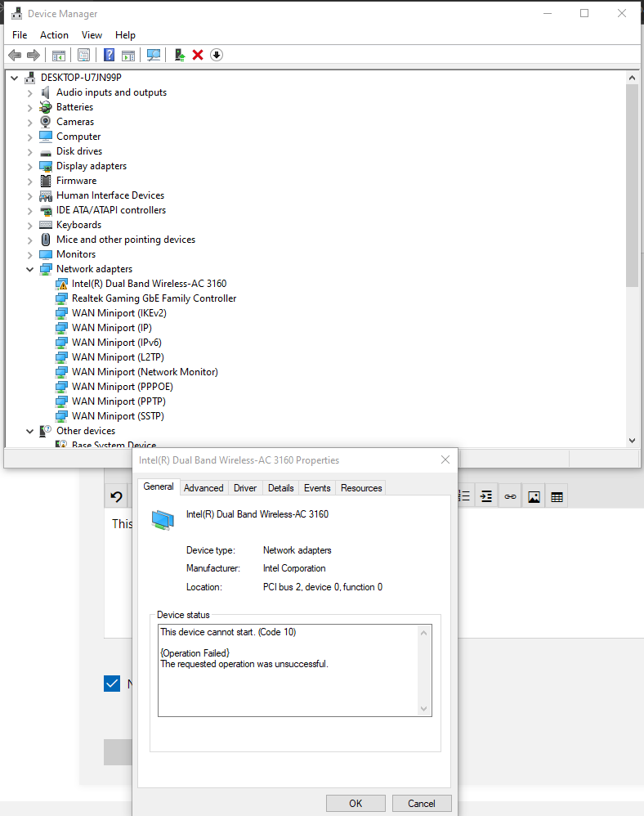The width and height of the screenshot is (644, 816).
Task: Select the Computer category item
Action: pos(78,137)
